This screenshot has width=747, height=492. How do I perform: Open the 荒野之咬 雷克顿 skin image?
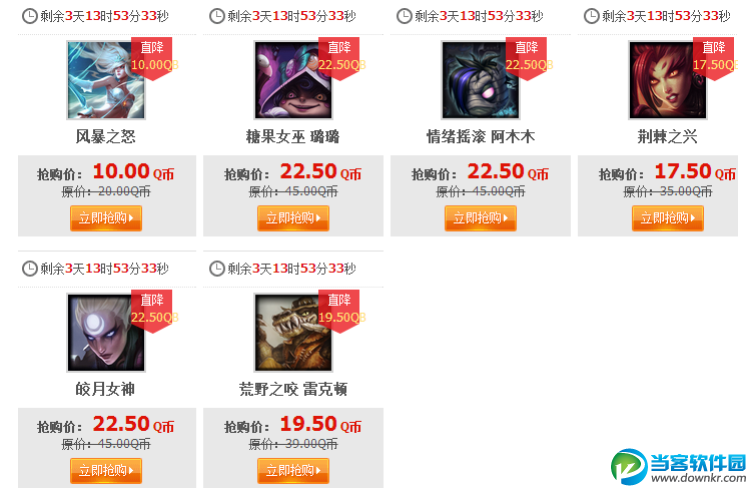[x=293, y=332]
